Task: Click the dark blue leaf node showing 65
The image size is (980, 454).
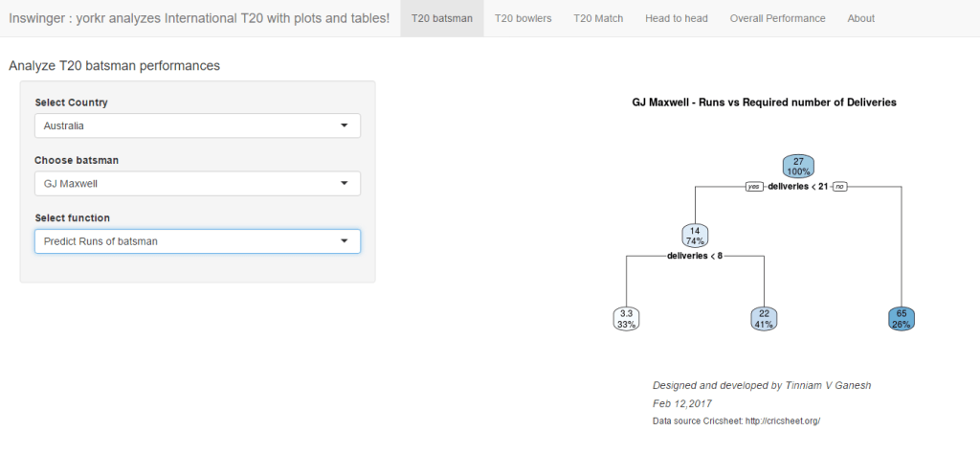Action: point(902,319)
